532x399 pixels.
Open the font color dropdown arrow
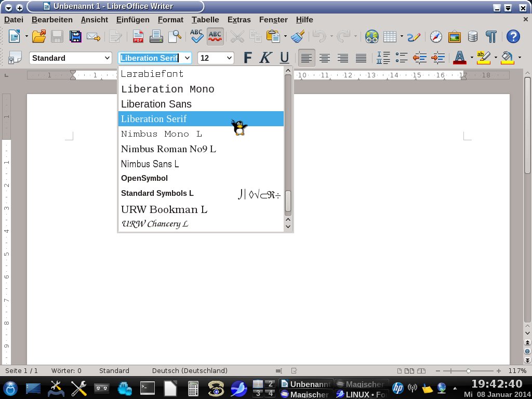pyautogui.click(x=472, y=58)
